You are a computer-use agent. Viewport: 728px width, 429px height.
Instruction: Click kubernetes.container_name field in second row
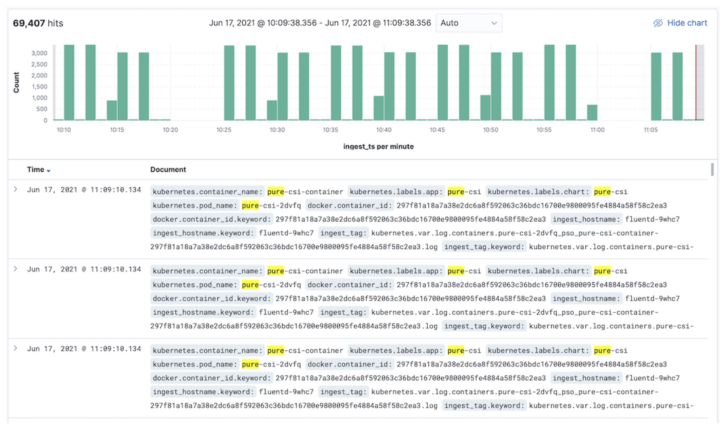point(207,271)
